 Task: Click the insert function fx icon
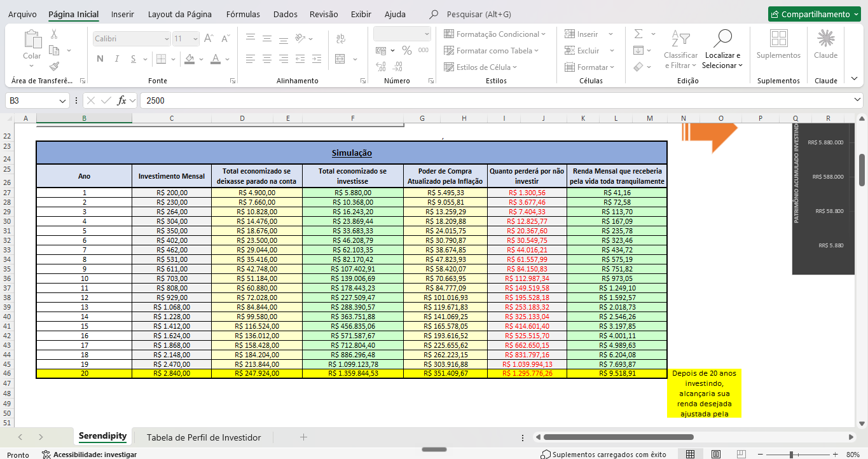pyautogui.click(x=122, y=100)
